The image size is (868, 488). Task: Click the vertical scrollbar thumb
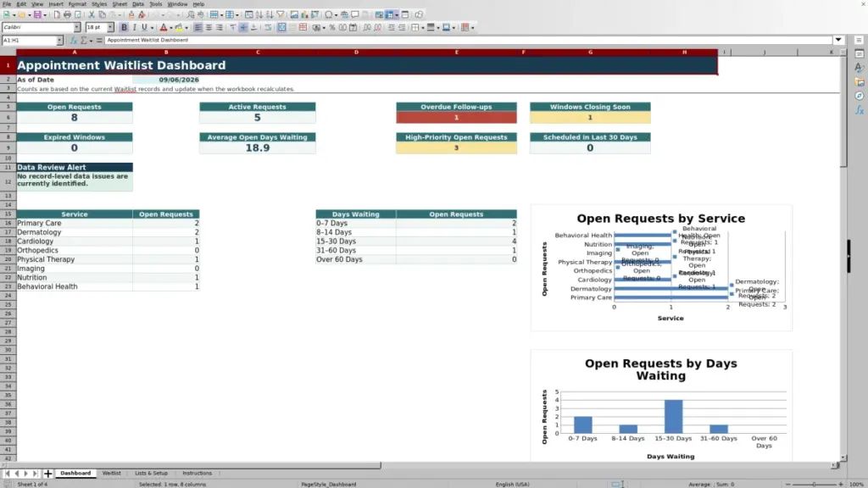click(x=843, y=111)
